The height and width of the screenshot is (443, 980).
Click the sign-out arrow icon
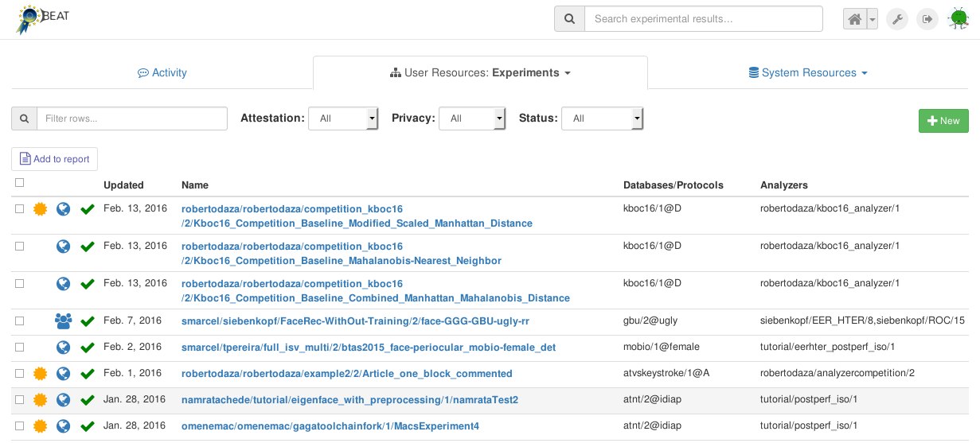[x=927, y=19]
